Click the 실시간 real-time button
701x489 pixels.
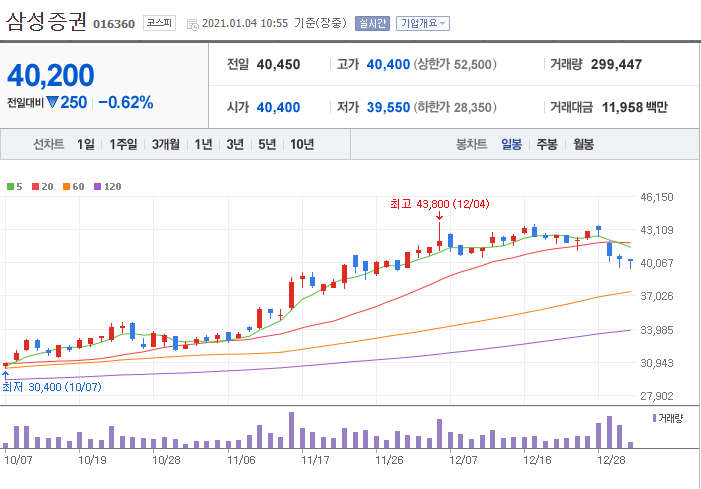372,23
